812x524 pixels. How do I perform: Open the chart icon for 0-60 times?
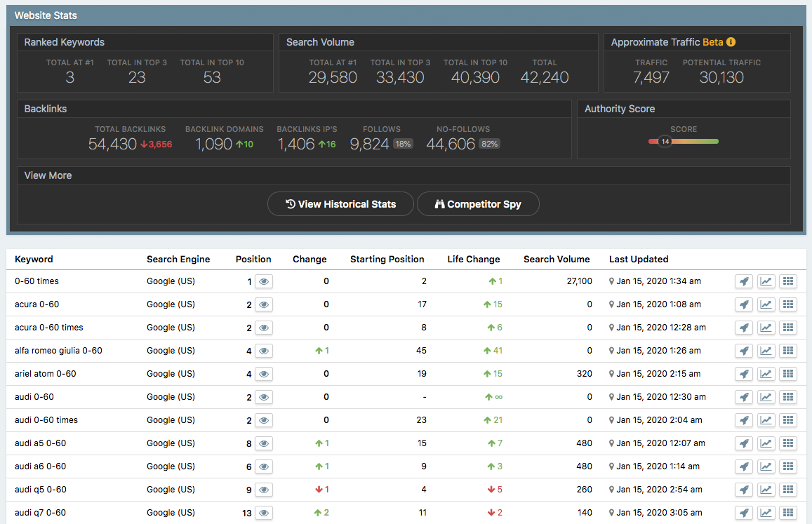(x=766, y=281)
